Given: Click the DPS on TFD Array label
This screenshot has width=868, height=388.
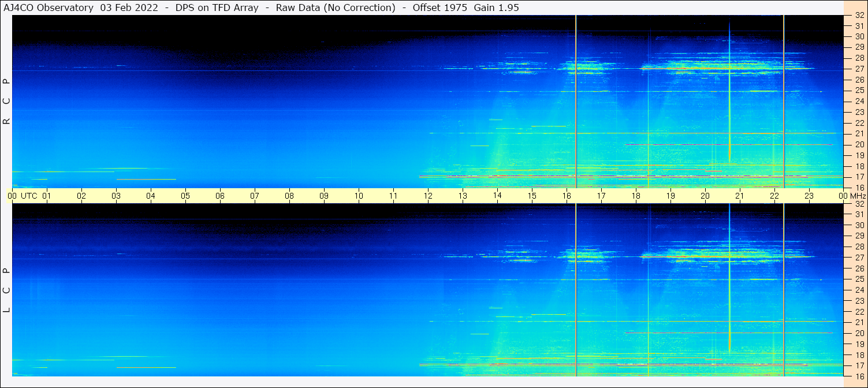Looking at the screenshot, I should (217, 8).
